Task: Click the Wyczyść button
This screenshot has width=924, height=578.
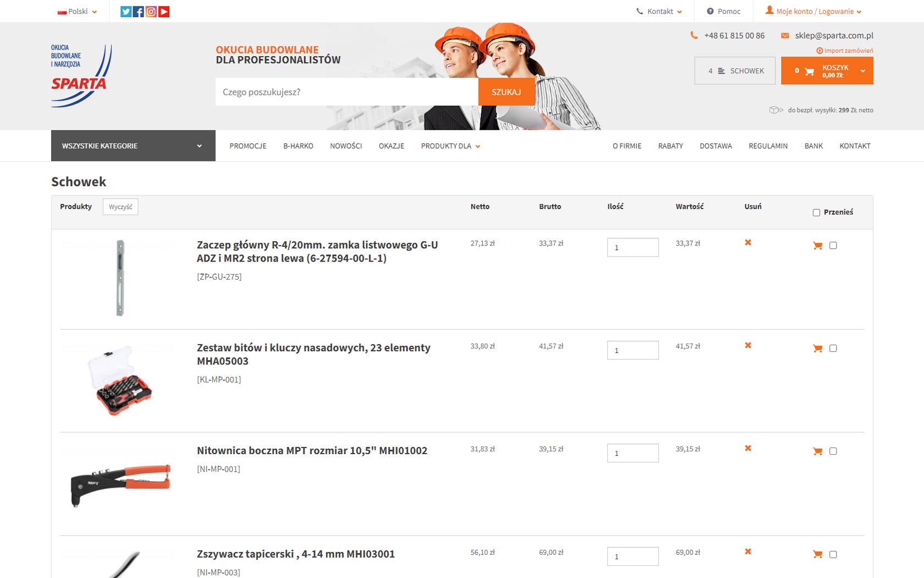Action: point(120,207)
